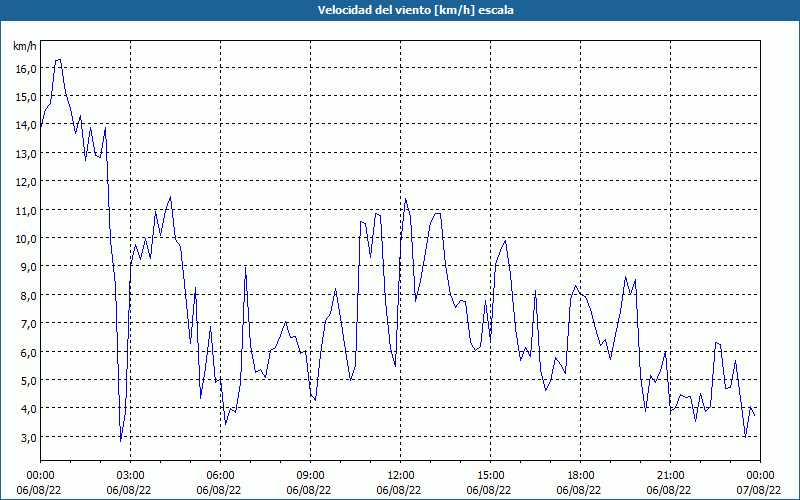Click the '10,0' y-axis label
This screenshot has height=500, width=800.
(26, 239)
